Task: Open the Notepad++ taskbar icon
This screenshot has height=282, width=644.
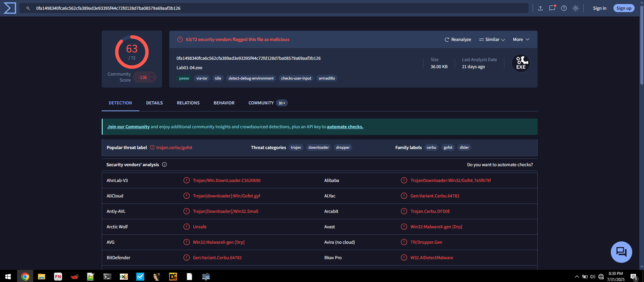Action: click(91, 277)
